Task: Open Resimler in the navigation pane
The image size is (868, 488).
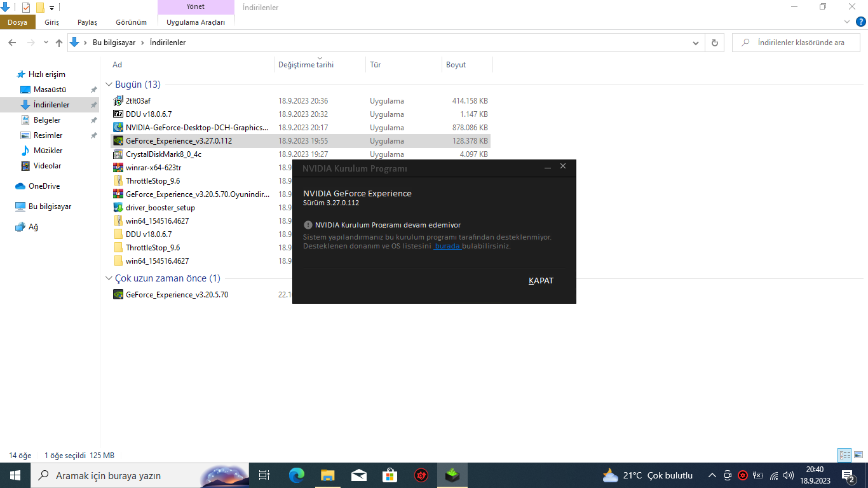Action: [48, 135]
